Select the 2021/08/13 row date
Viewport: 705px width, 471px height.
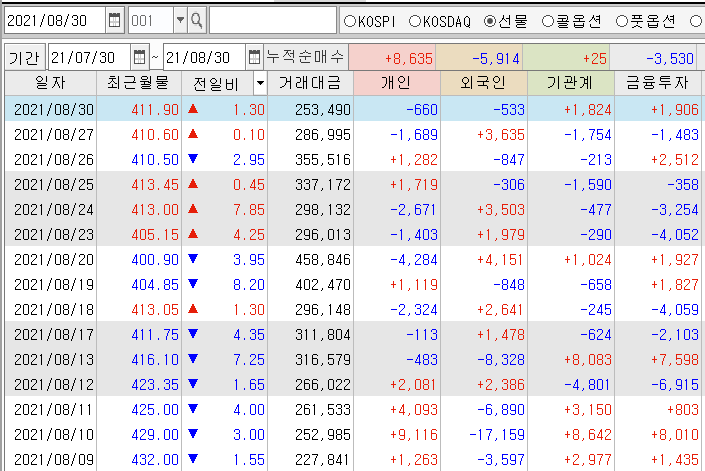(x=54, y=360)
